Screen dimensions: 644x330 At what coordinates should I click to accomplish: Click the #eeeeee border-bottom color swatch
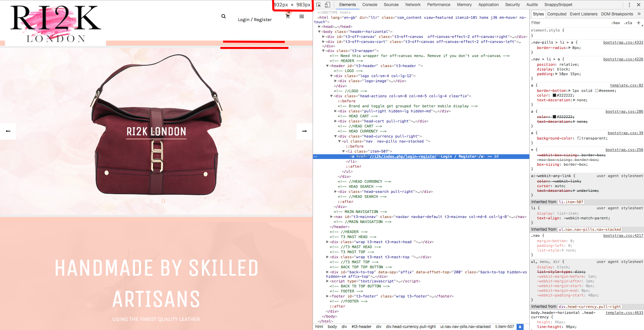point(597,91)
